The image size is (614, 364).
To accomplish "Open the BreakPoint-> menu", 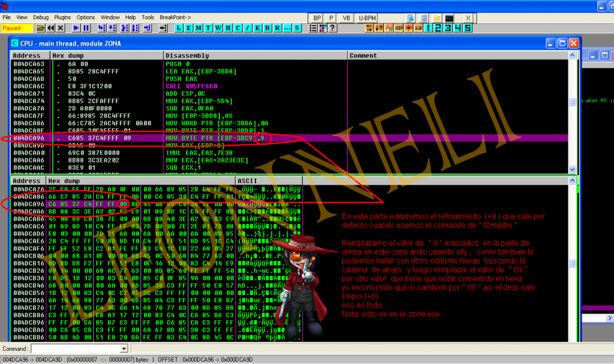I will coord(175,17).
